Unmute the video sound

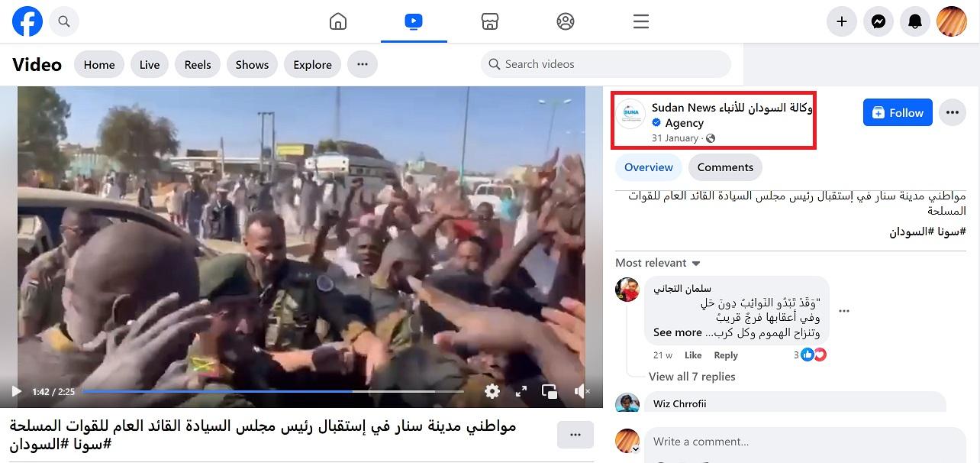tap(582, 391)
